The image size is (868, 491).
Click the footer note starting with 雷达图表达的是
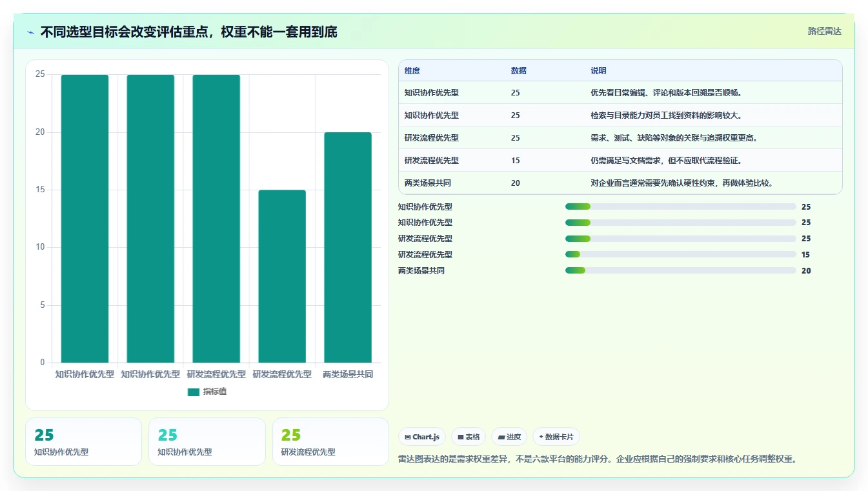coord(599,459)
